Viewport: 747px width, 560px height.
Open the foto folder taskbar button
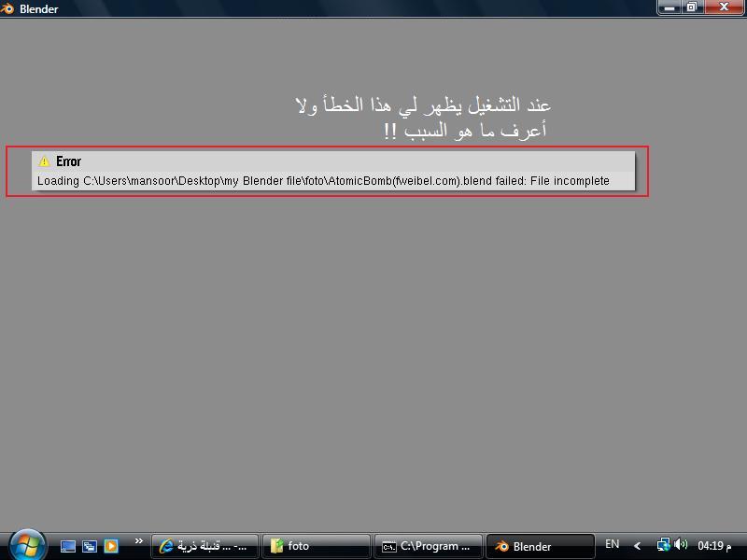[x=317, y=546]
